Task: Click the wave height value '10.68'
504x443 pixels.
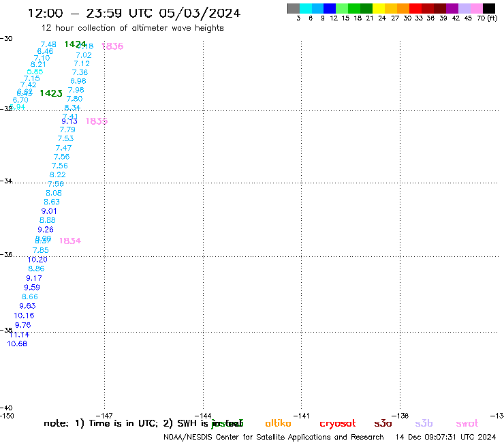Action: click(17, 343)
